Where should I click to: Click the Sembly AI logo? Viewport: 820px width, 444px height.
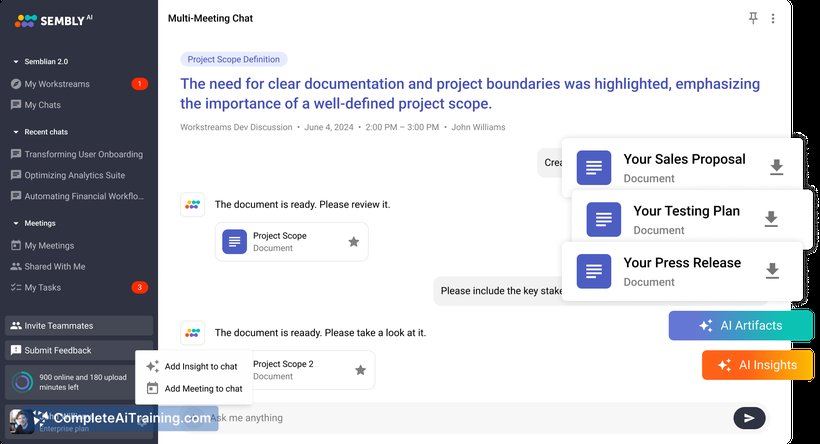point(53,20)
